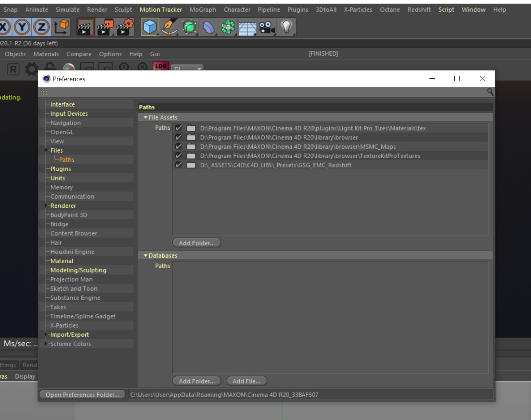This screenshot has width=531, height=420.
Task: Click the Floor environment grid icon
Action: (x=247, y=28)
